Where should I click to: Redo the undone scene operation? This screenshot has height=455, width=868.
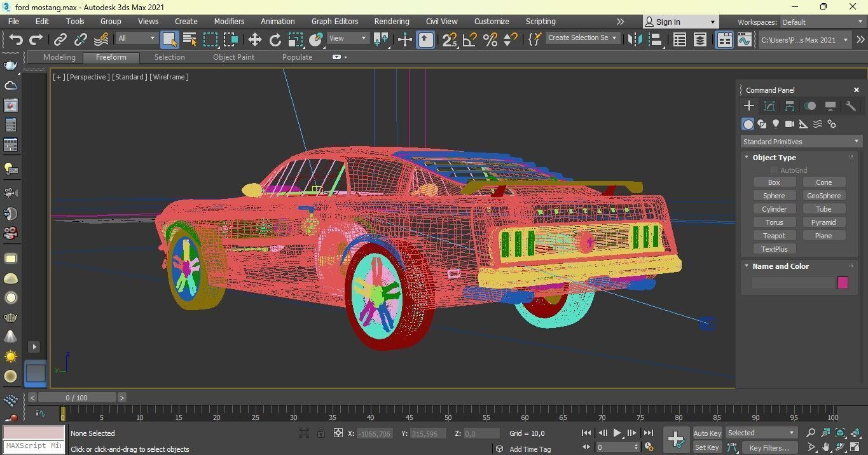(x=36, y=39)
